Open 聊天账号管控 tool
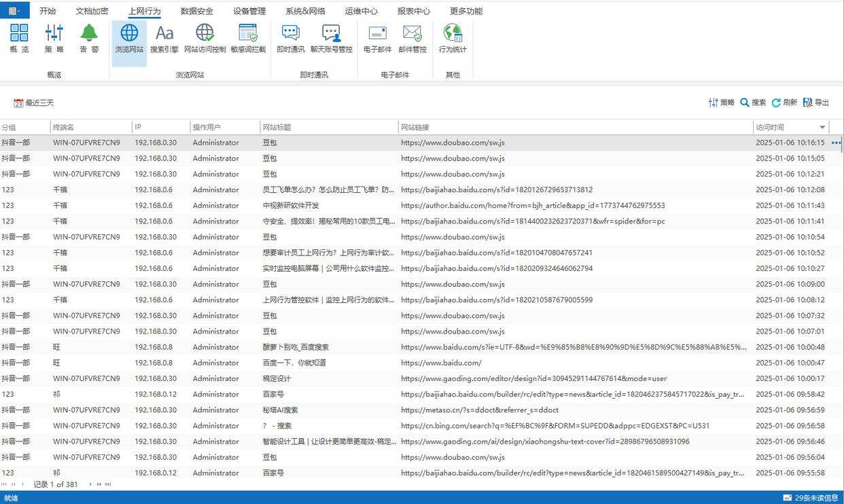 [331, 39]
